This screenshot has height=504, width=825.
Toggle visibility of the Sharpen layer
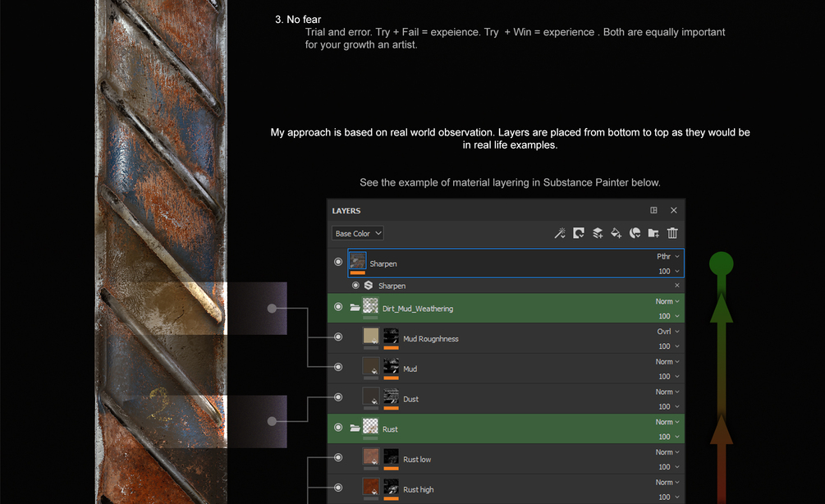(x=338, y=262)
